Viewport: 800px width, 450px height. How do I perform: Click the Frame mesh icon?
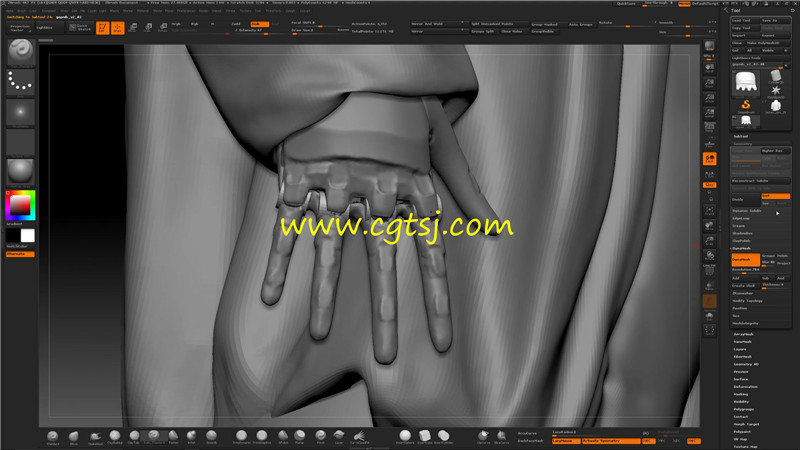click(709, 211)
